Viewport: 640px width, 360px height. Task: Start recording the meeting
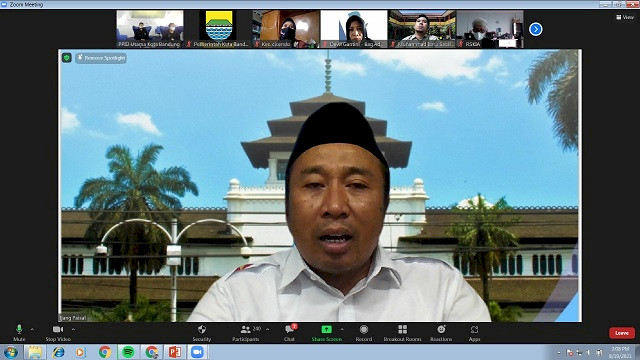click(x=364, y=333)
